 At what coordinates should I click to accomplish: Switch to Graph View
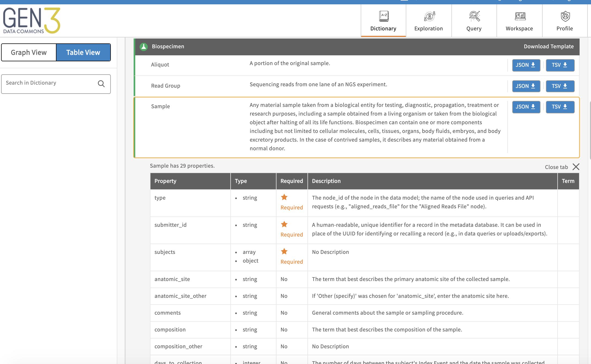pos(29,52)
